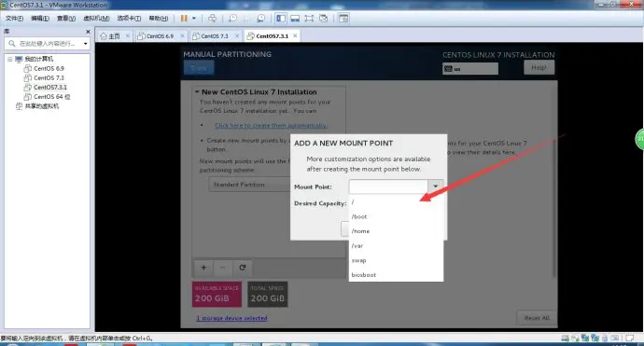Choose biosboot from the mount point list

[x=396, y=274]
